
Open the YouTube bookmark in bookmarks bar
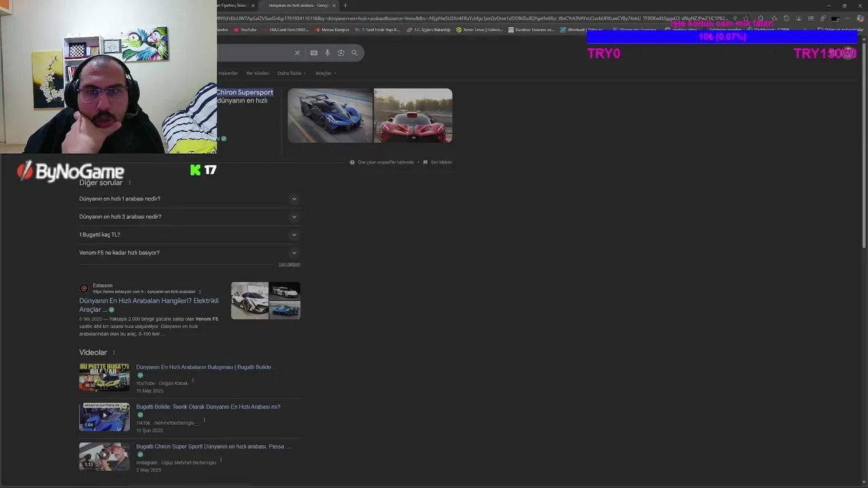point(245,30)
